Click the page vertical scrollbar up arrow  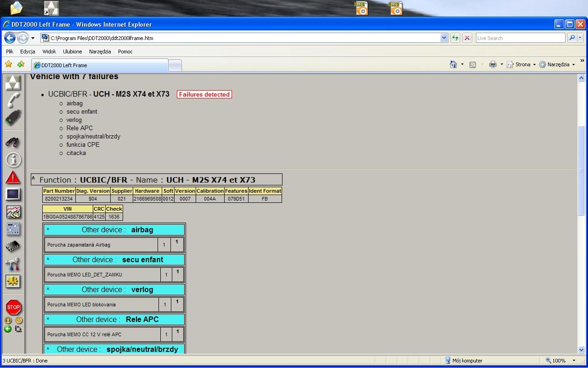pos(581,78)
